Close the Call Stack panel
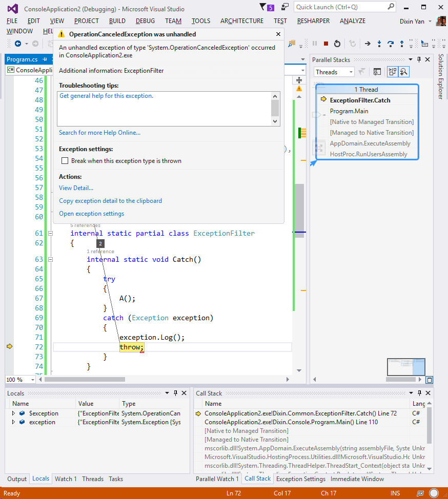Viewport: 448px width, 499px height. (x=428, y=393)
